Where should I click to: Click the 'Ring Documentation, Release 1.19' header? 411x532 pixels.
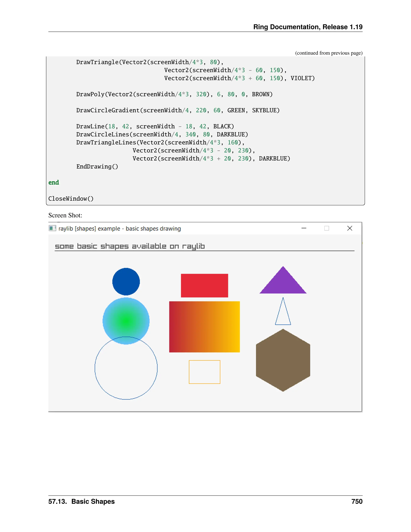308,27
